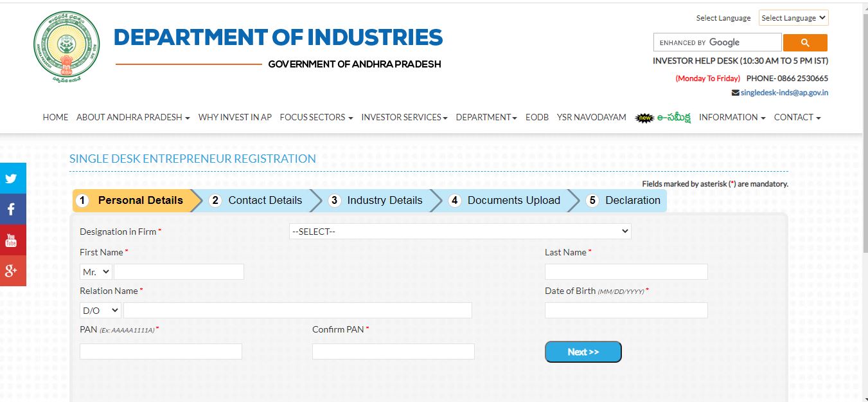The image size is (868, 402).
Task: Open the YouTube channel icon
Action: tap(13, 240)
